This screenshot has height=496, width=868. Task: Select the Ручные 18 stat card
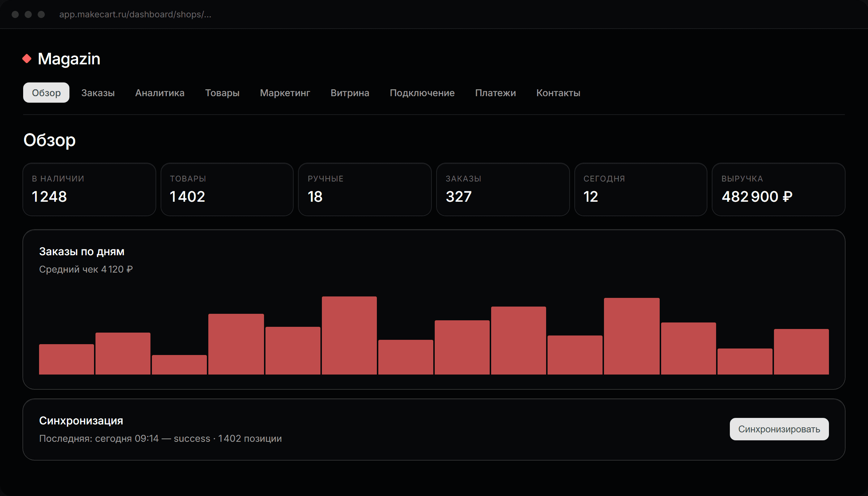(365, 189)
